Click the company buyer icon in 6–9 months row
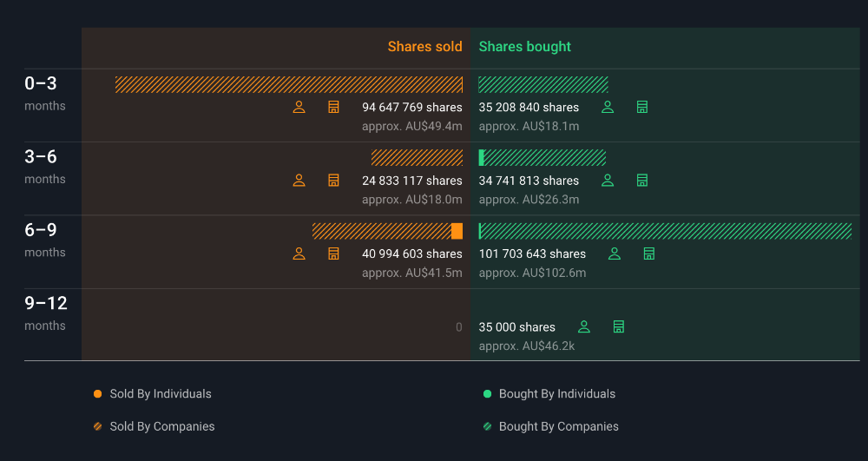Viewport: 868px width, 461px height. point(648,254)
